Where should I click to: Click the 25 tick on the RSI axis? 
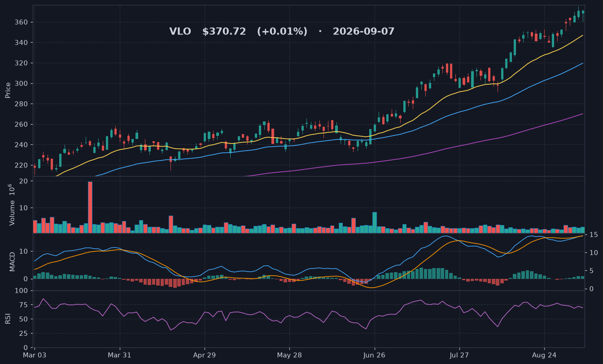(x=24, y=333)
